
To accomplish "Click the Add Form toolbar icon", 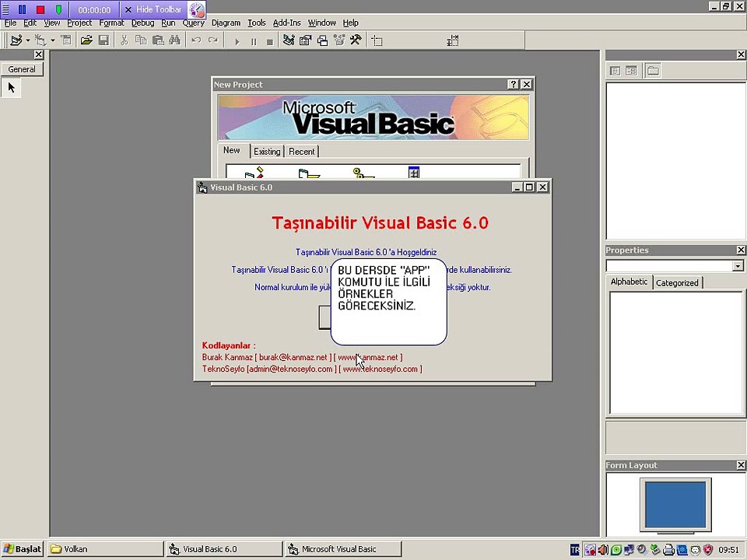I will (40, 40).
